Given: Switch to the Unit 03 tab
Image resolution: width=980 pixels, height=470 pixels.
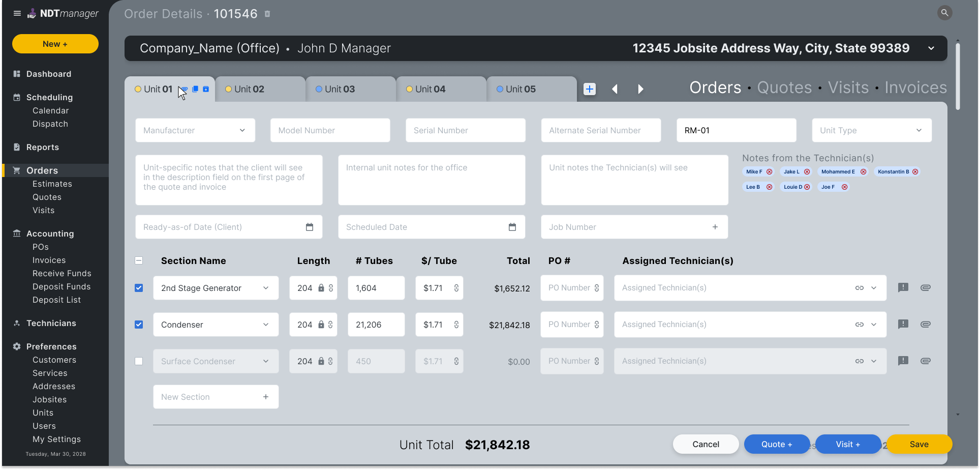Looking at the screenshot, I should click(x=351, y=89).
